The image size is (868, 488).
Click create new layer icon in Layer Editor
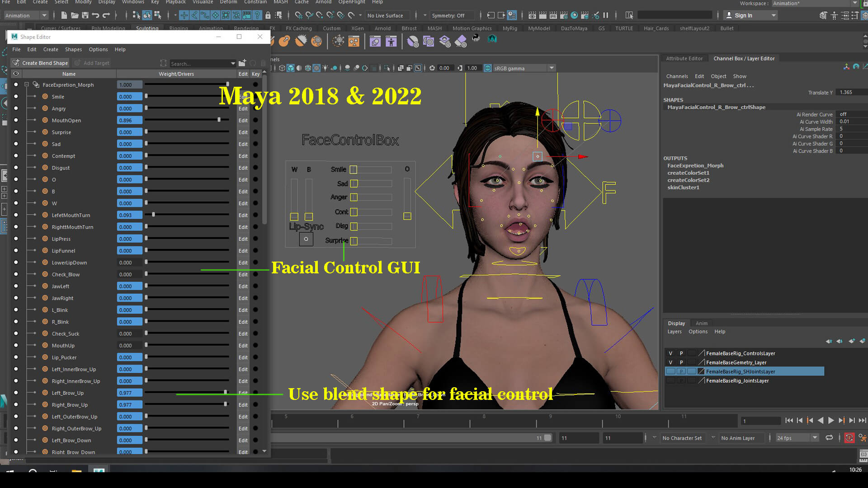click(x=852, y=341)
